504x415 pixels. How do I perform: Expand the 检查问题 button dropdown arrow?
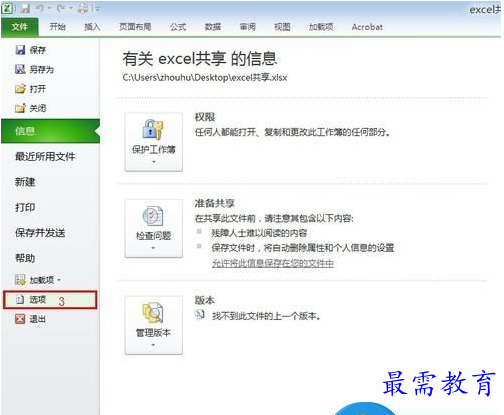(153, 248)
